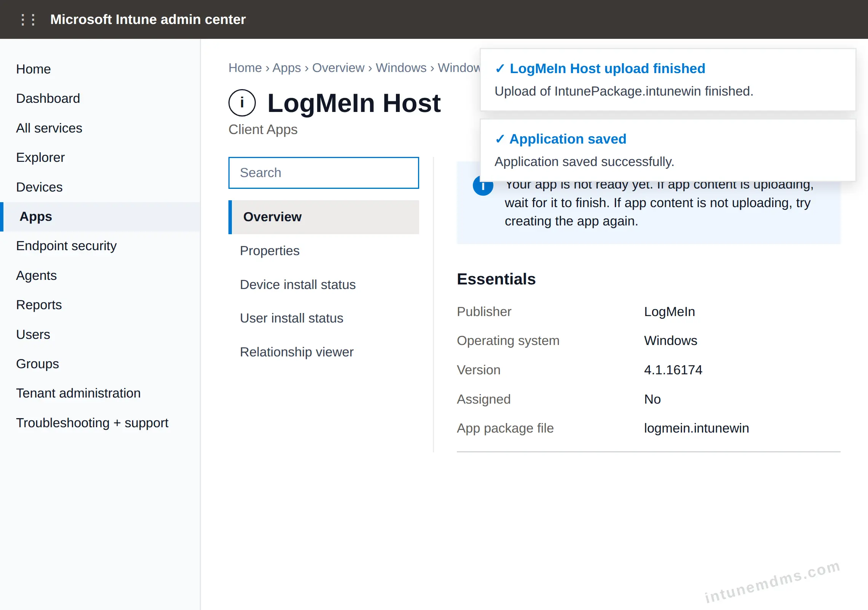Image resolution: width=868 pixels, height=610 pixels.
Task: Open the app launcher grid icon
Action: 28,19
